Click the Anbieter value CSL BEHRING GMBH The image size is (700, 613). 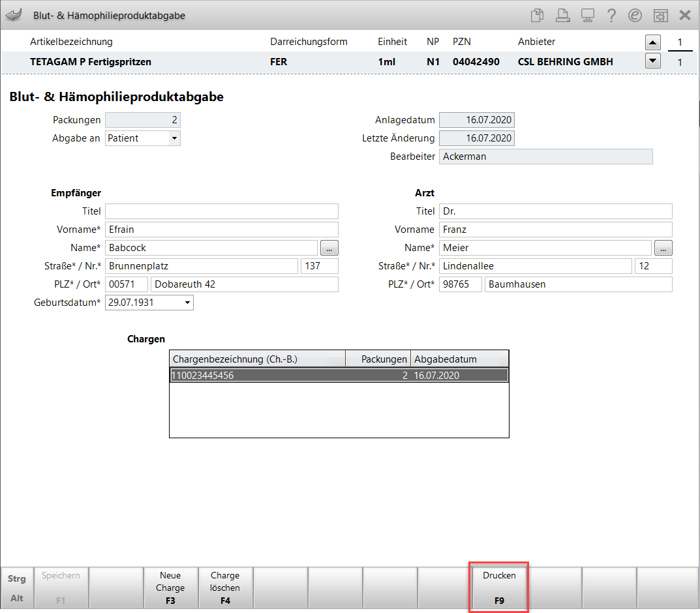point(565,62)
